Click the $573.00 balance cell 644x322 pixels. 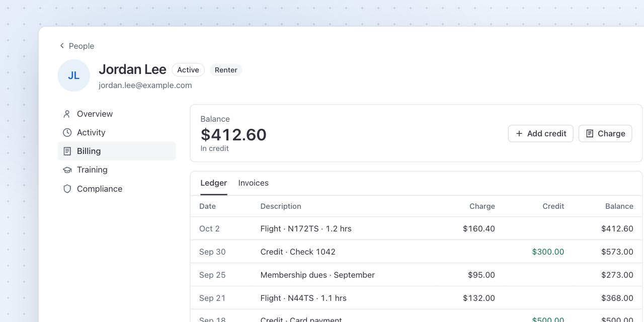pos(617,252)
